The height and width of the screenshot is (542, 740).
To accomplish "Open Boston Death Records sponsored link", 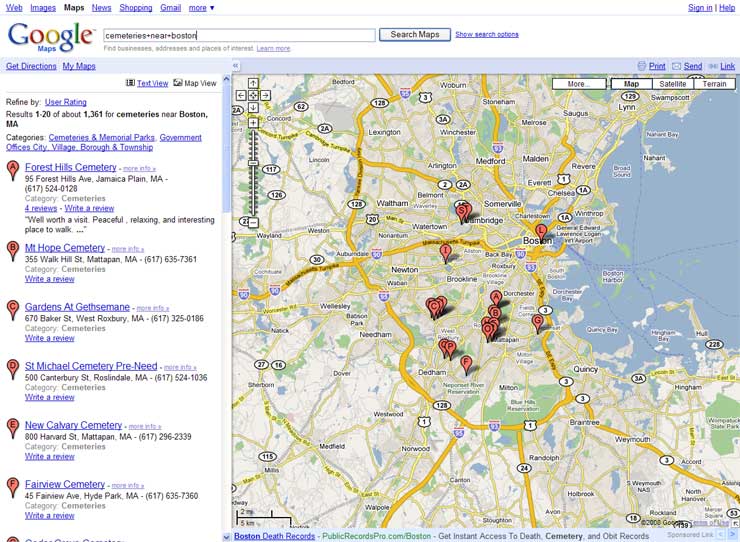I will pos(274,536).
